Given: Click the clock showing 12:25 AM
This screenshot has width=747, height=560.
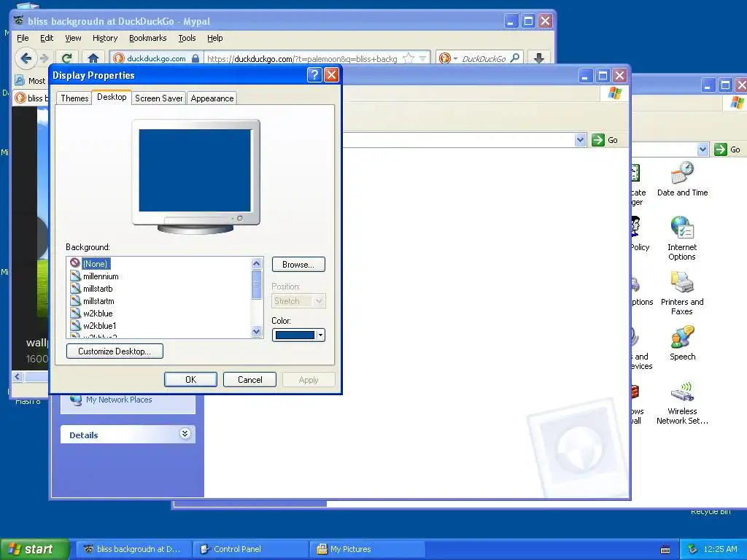Looking at the screenshot, I should coord(720,549).
